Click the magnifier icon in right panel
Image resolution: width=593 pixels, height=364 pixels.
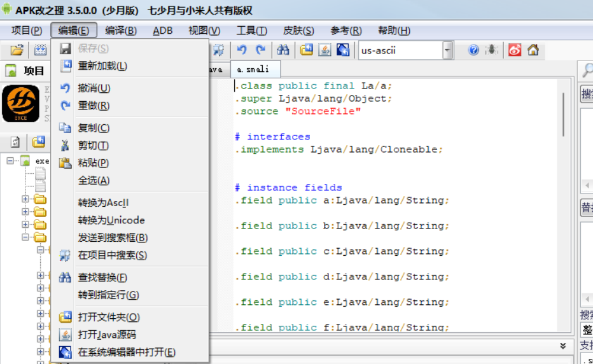coord(587,71)
